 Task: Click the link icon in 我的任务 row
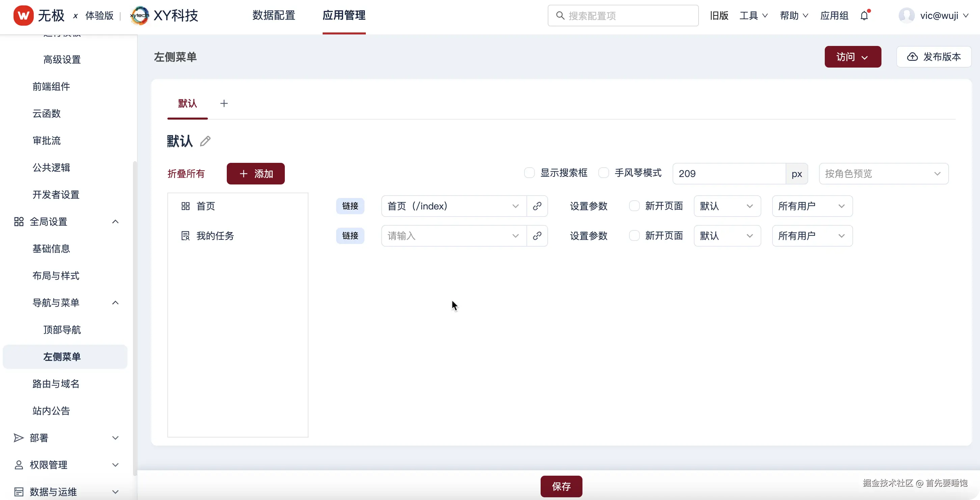tap(537, 236)
